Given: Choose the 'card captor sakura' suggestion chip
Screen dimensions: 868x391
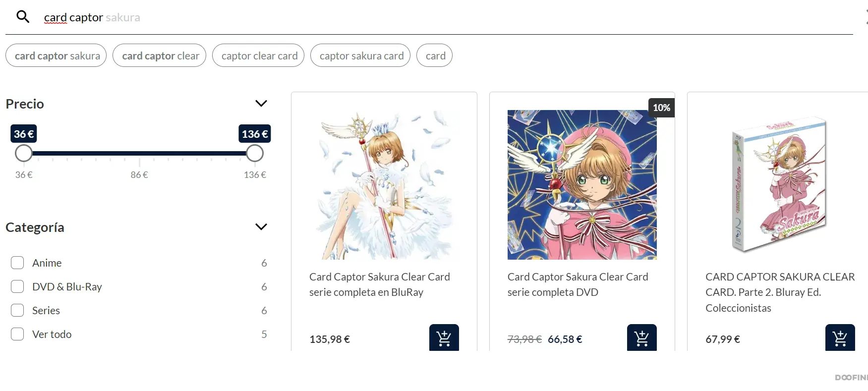Looking at the screenshot, I should [56, 56].
